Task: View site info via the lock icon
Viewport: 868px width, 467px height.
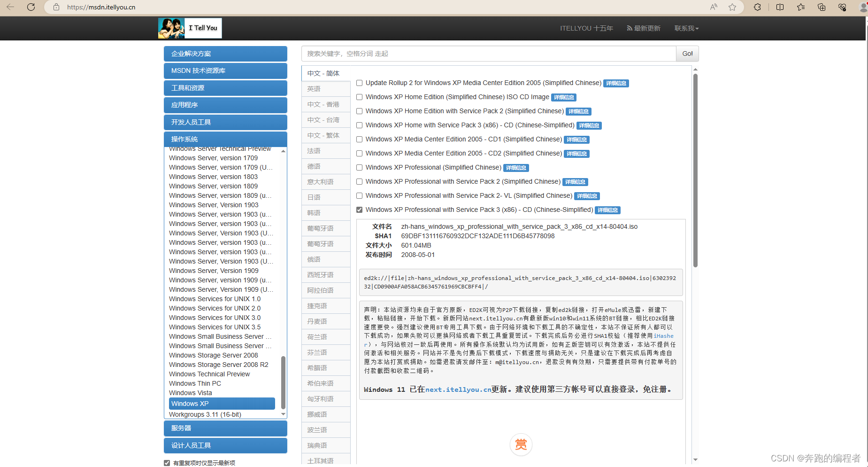Action: point(56,7)
